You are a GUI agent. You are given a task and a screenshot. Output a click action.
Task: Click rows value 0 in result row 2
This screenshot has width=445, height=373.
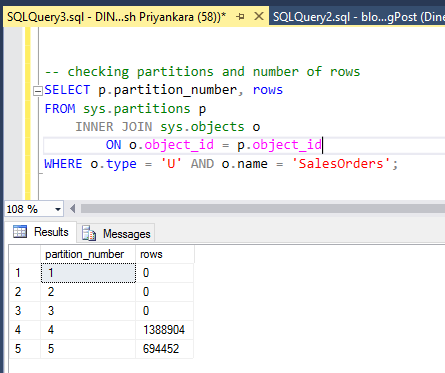[x=165, y=292]
